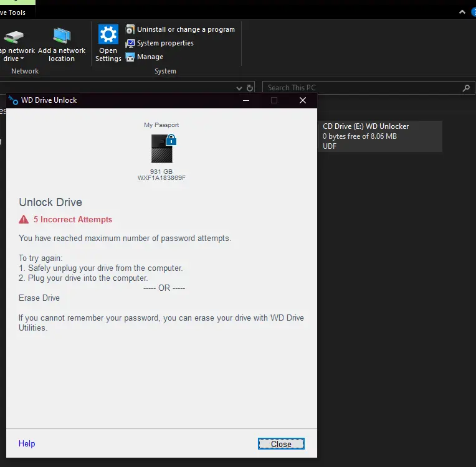Viewport: 476px width, 467px height.
Task: Click the Unlock Drive heading
Action: coord(50,202)
